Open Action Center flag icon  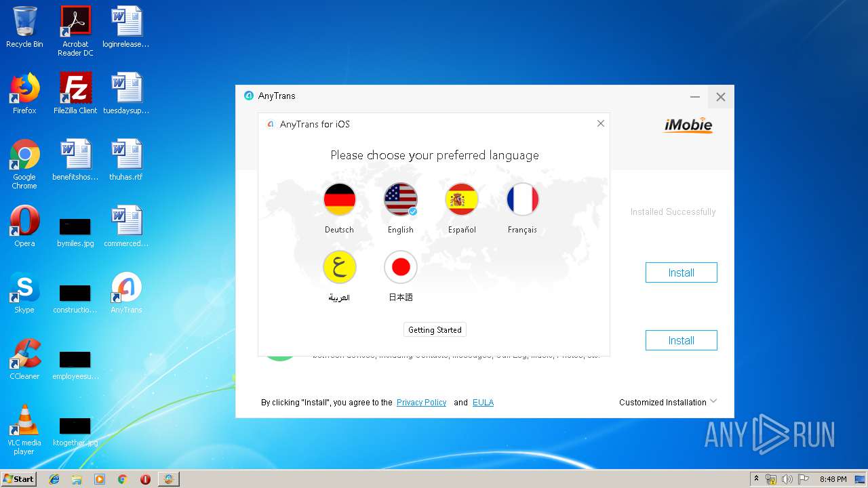804,479
